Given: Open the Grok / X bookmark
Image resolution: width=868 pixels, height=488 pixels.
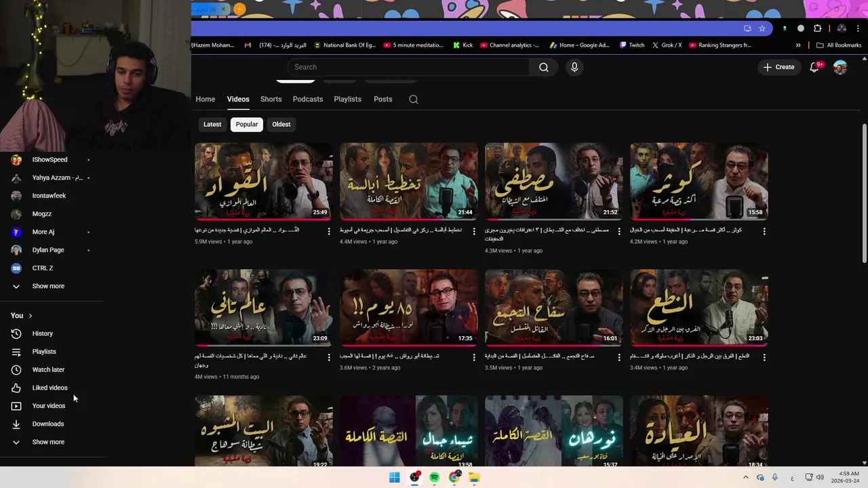Looking at the screenshot, I should [x=667, y=45].
